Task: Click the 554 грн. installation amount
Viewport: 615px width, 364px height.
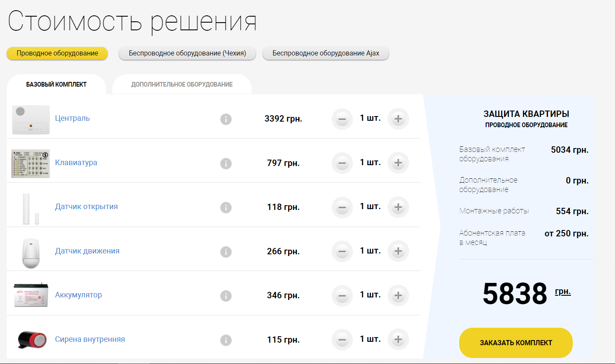Action: click(x=572, y=211)
